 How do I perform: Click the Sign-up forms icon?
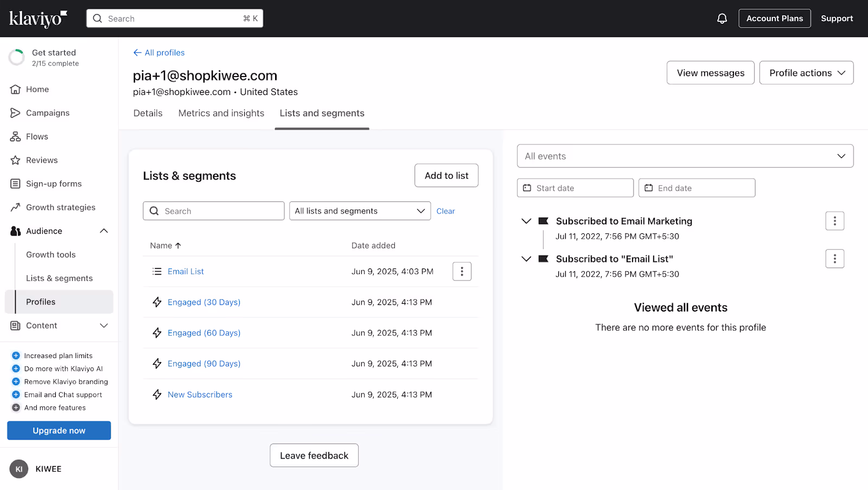click(15, 183)
